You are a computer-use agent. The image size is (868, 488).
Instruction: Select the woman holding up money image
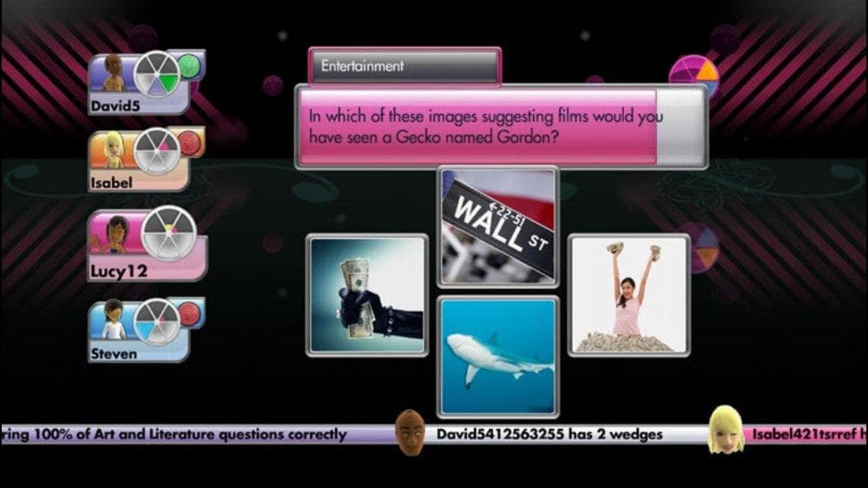pyautogui.click(x=628, y=295)
